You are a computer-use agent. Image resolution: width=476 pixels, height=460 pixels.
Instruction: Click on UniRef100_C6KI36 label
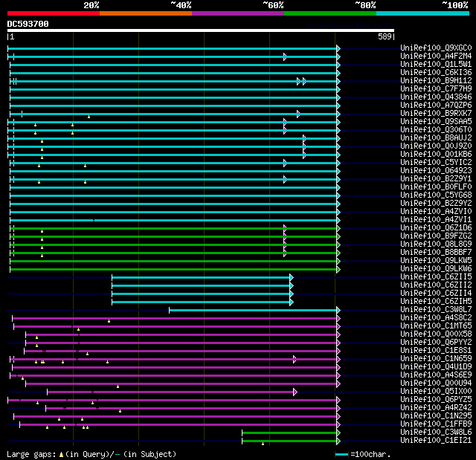coord(436,73)
